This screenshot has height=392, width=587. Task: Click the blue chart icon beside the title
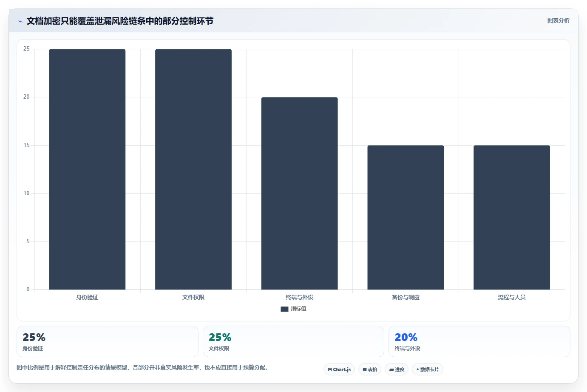20,21
